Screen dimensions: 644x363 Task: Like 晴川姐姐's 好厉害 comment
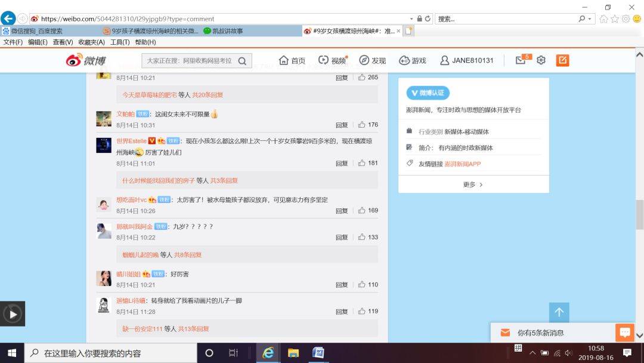pos(368,284)
